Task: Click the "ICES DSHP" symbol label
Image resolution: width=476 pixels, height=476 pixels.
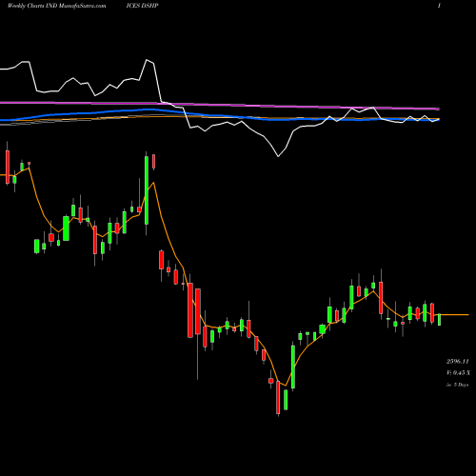Action: click(142, 6)
